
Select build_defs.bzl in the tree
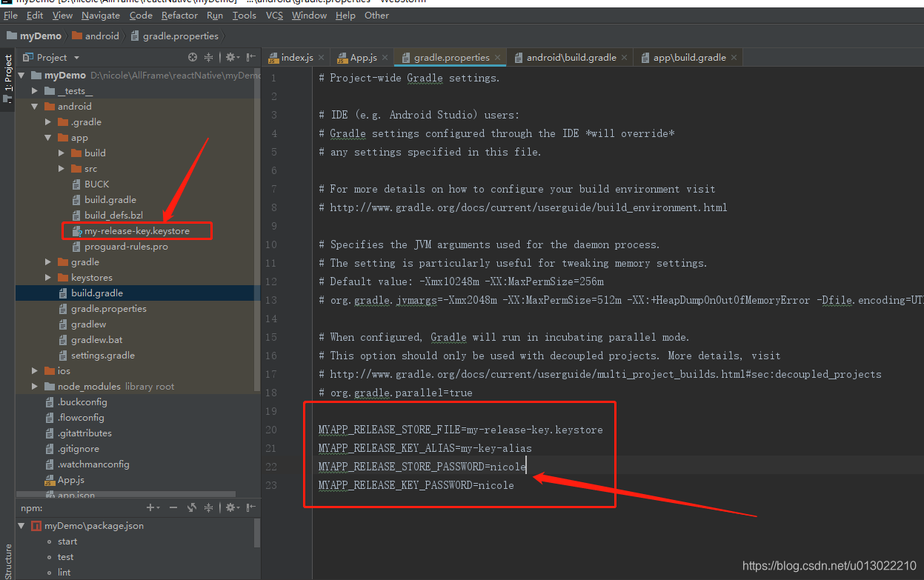pyautogui.click(x=113, y=215)
